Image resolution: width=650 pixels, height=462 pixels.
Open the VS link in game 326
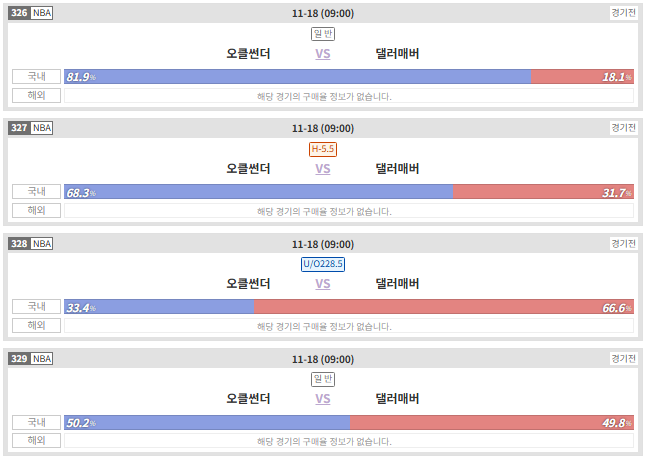(323, 54)
